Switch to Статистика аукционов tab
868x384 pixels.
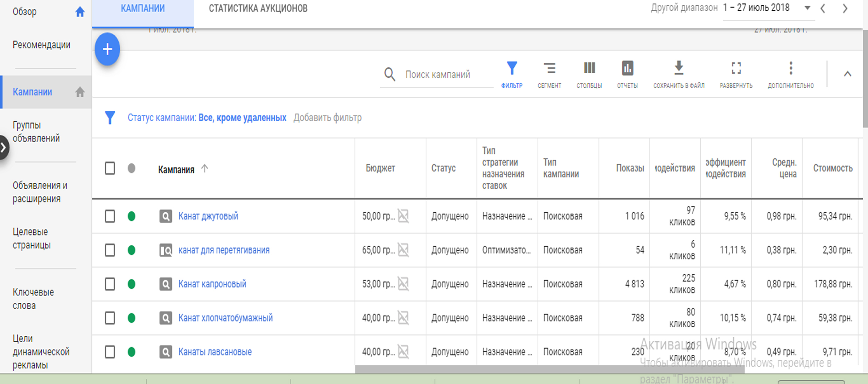click(x=258, y=8)
